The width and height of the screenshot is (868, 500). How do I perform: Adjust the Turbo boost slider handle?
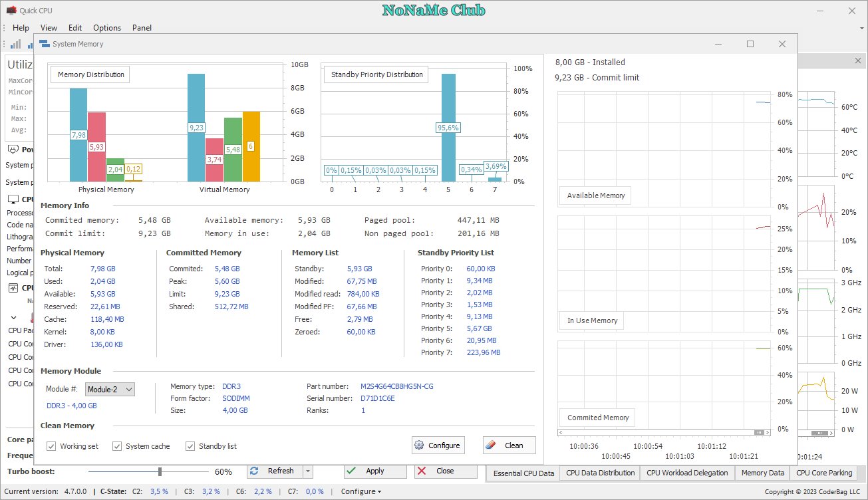160,471
